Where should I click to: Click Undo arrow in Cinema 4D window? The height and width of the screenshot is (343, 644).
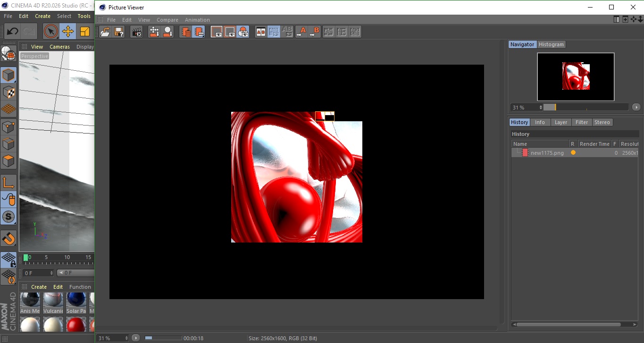pyautogui.click(x=12, y=32)
